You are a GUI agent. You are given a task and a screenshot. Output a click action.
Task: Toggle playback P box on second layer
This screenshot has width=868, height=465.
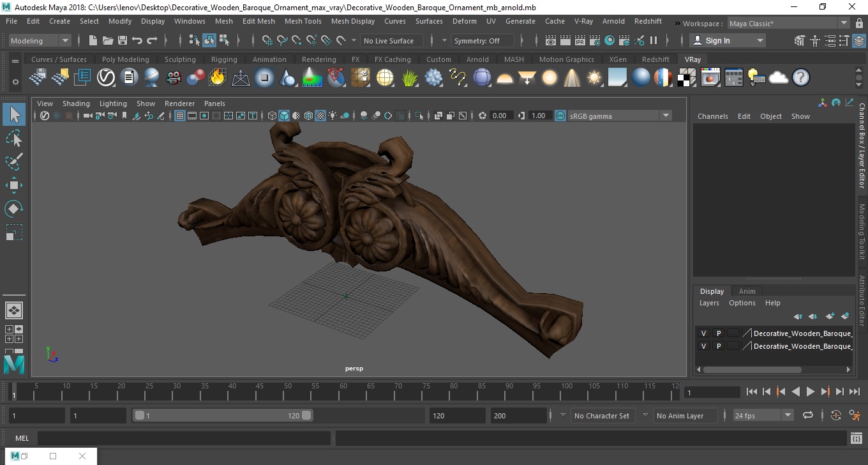(x=719, y=346)
